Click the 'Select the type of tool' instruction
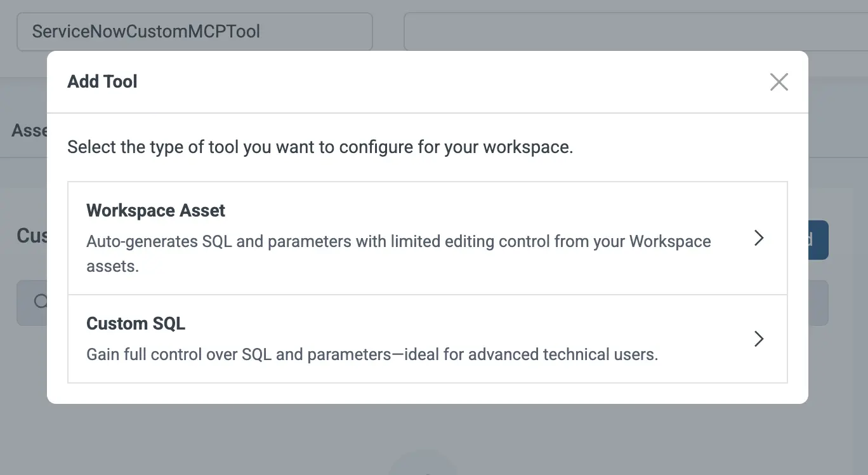Viewport: 868px width, 475px height. click(320, 147)
